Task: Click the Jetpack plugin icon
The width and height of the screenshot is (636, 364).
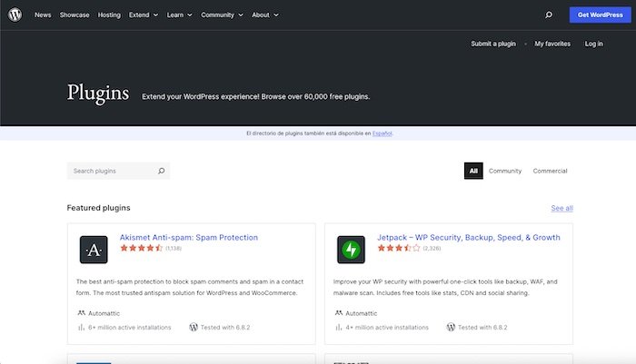Action: pos(351,250)
